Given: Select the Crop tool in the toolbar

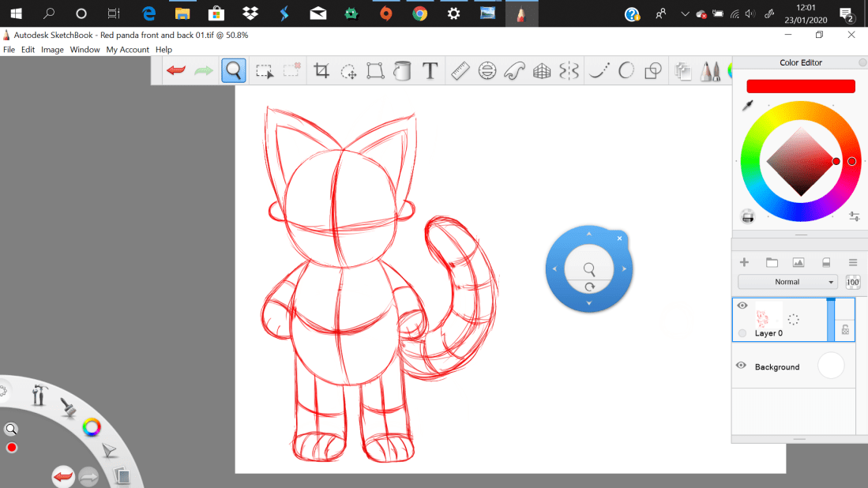Looking at the screenshot, I should click(321, 71).
